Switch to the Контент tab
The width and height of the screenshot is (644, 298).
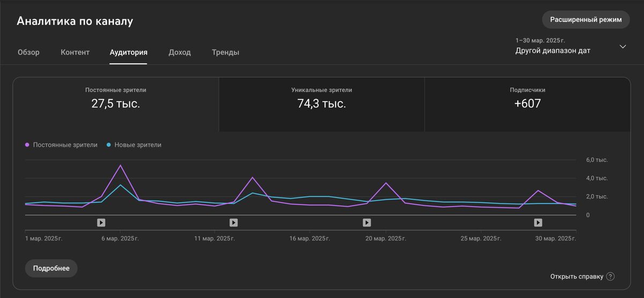[x=75, y=53]
